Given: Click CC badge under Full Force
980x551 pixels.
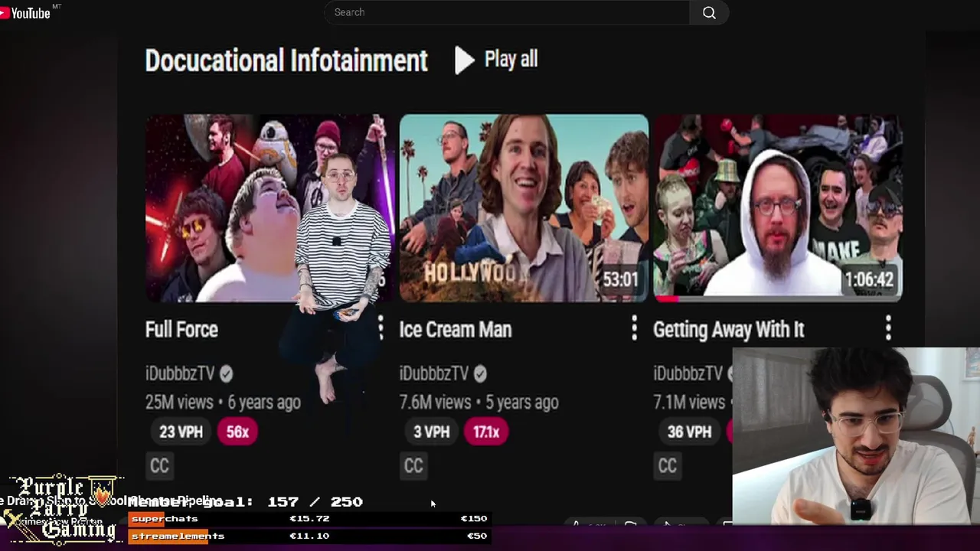Looking at the screenshot, I should point(159,465).
